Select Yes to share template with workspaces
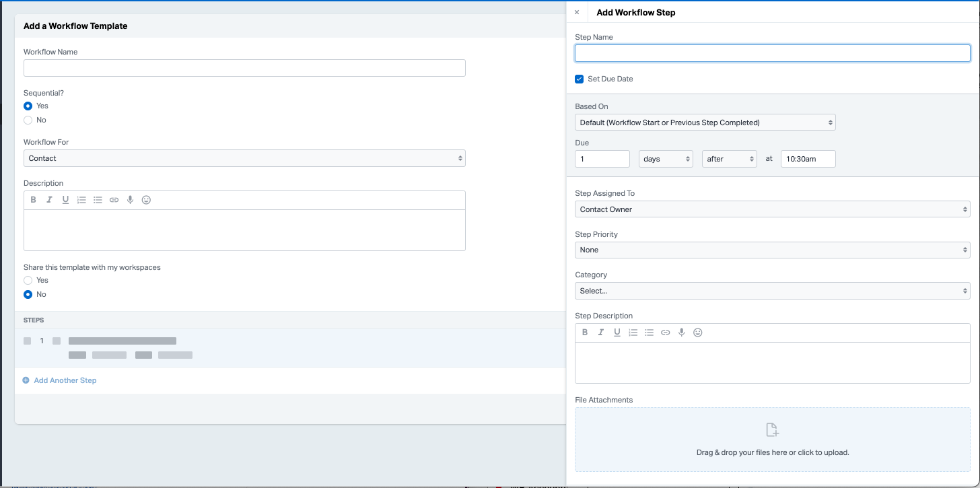Screen dimensions: 980x488 tap(28, 280)
